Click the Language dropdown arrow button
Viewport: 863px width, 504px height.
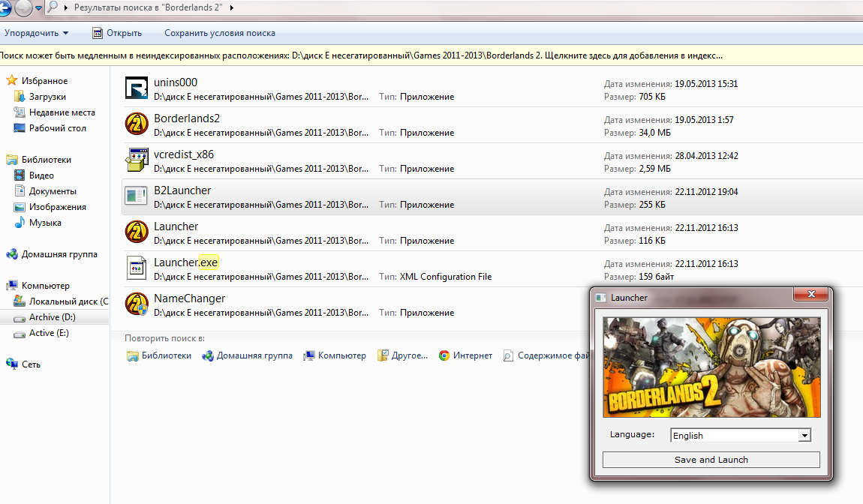[x=804, y=436]
